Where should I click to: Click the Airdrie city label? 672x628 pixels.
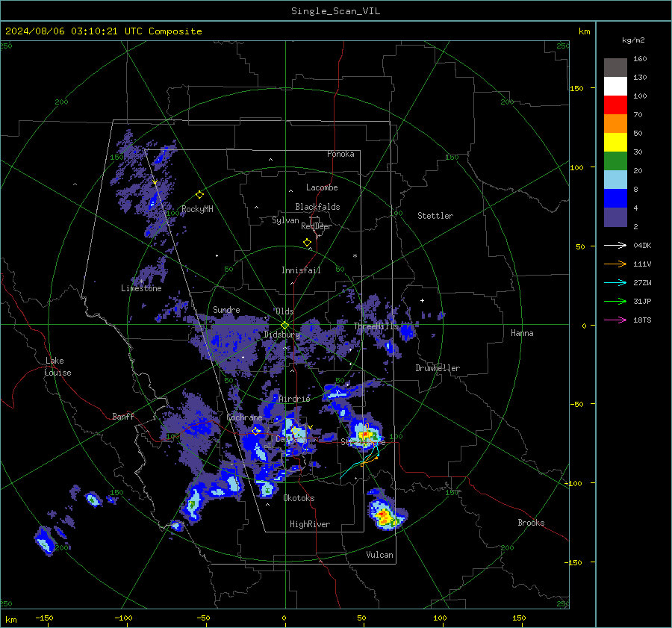click(294, 399)
